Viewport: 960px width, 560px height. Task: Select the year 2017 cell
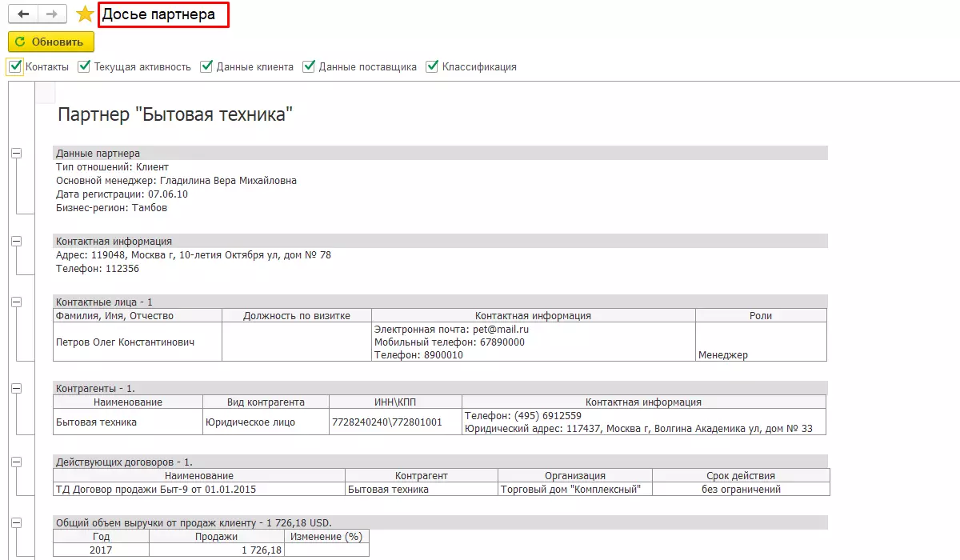[102, 550]
